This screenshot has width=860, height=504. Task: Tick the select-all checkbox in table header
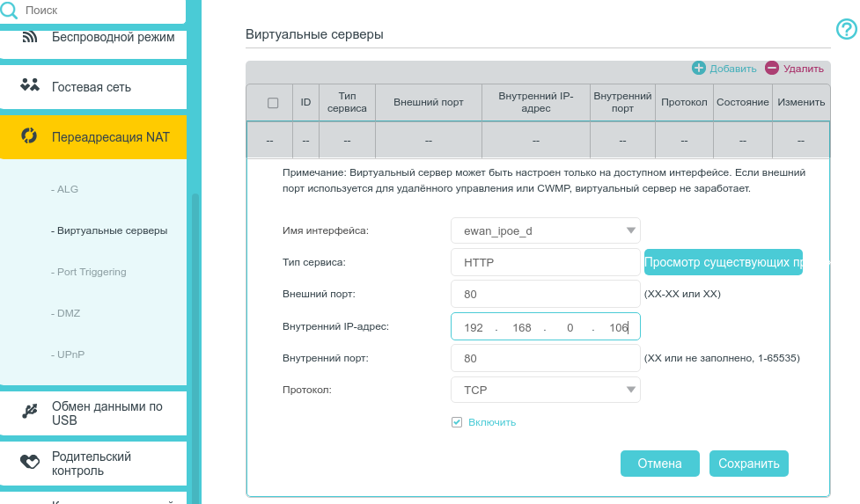click(x=273, y=102)
